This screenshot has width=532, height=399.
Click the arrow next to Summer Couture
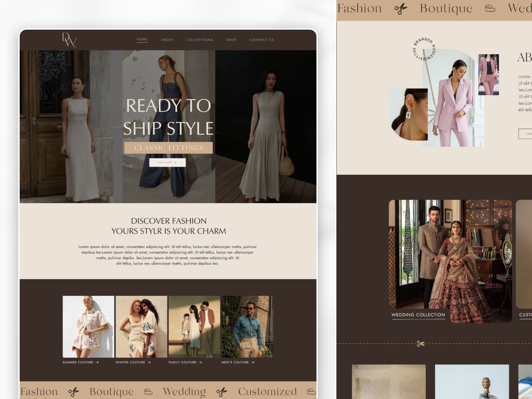coord(97,362)
